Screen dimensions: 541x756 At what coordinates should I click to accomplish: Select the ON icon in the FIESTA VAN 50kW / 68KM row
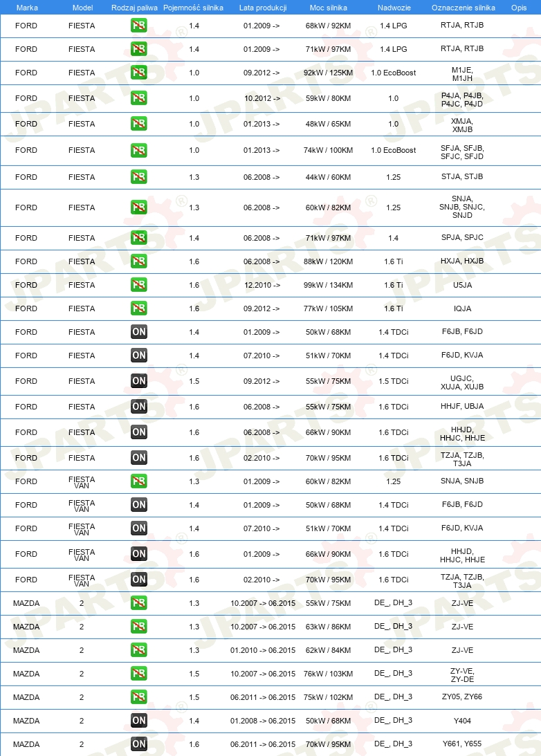[x=139, y=505]
